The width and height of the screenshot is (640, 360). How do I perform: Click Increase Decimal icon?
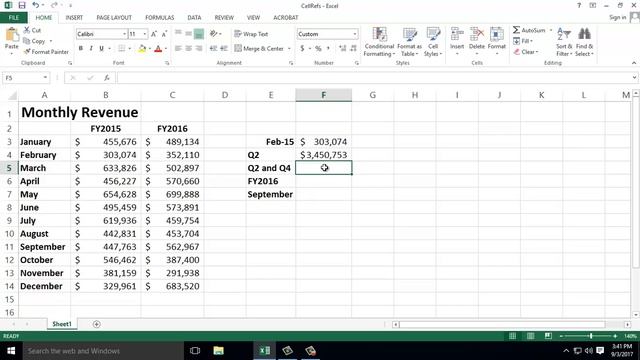tap(342, 49)
